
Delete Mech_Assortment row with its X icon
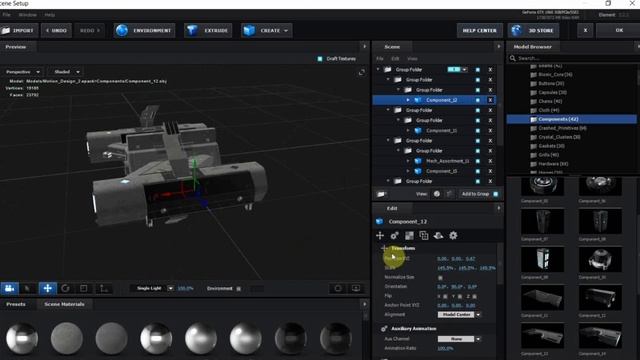[x=490, y=161]
